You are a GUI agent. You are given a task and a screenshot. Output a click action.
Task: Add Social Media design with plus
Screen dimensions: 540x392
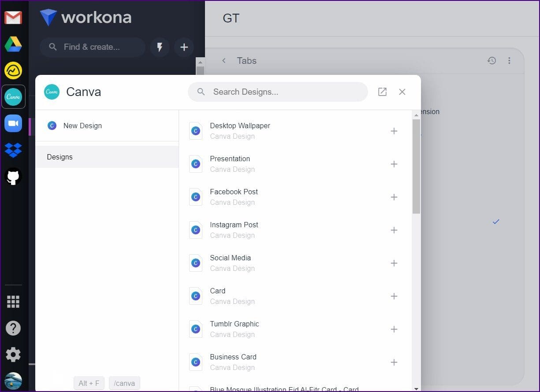pyautogui.click(x=394, y=263)
